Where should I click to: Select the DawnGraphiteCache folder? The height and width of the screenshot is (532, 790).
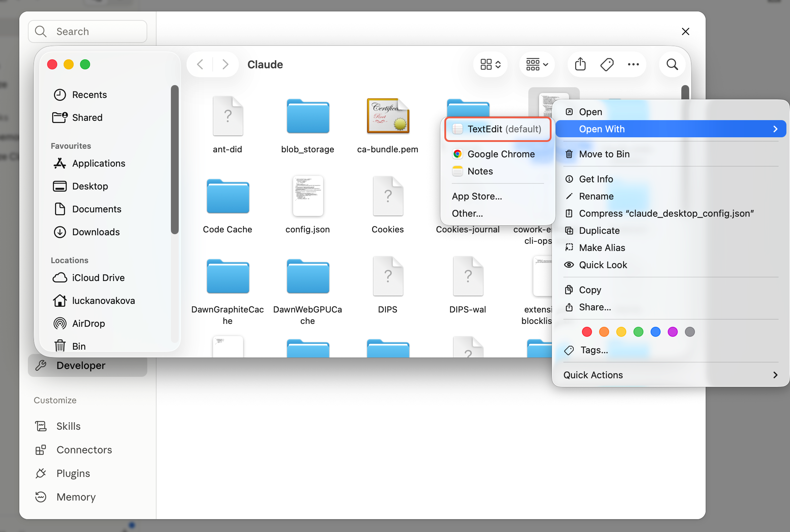228,276
